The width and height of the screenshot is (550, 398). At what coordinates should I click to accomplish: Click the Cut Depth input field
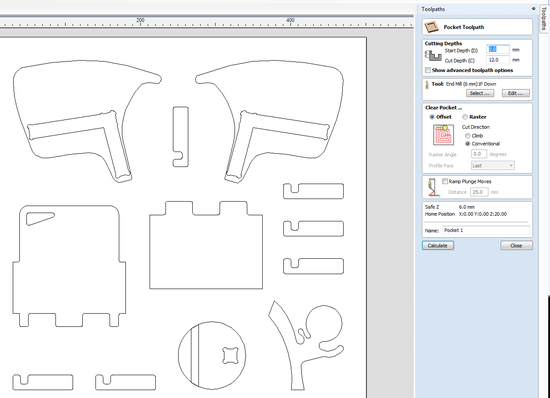point(498,60)
